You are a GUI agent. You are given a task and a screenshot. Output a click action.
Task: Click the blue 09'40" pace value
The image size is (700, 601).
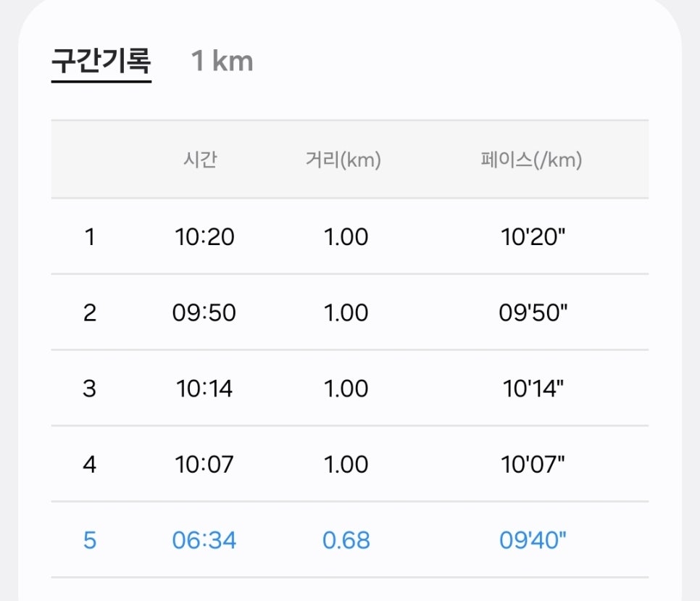tap(533, 540)
